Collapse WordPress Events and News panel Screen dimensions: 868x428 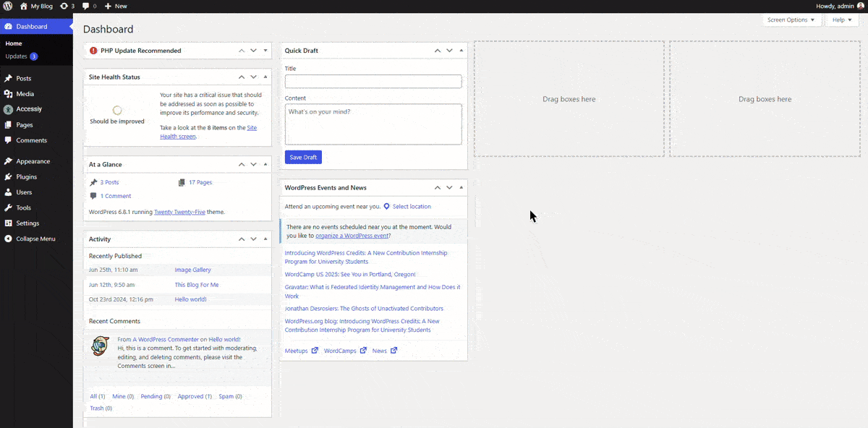[x=461, y=187]
